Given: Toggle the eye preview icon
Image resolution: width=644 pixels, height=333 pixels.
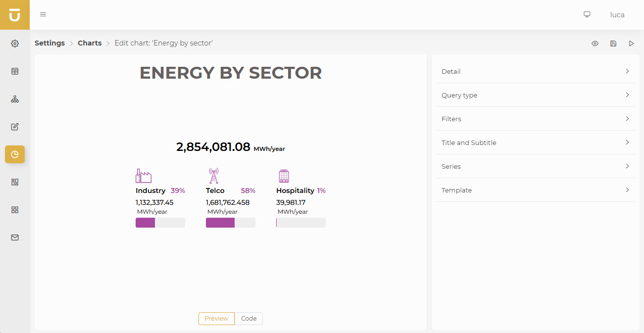Looking at the screenshot, I should pyautogui.click(x=595, y=44).
